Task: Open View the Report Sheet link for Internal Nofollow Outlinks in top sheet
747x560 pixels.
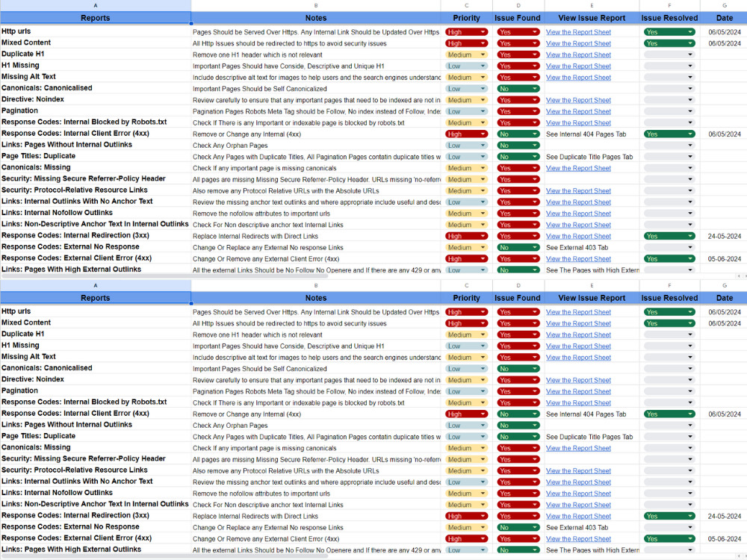Action: [578, 214]
